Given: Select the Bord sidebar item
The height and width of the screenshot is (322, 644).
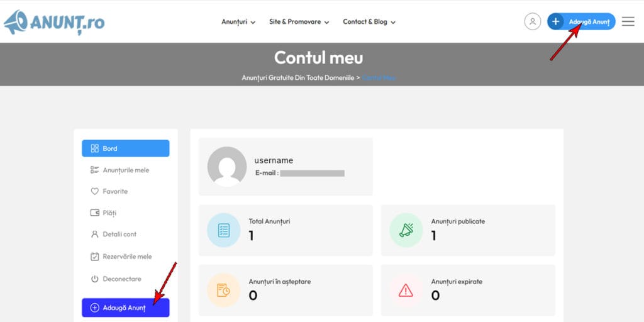Looking at the screenshot, I should point(125,148).
